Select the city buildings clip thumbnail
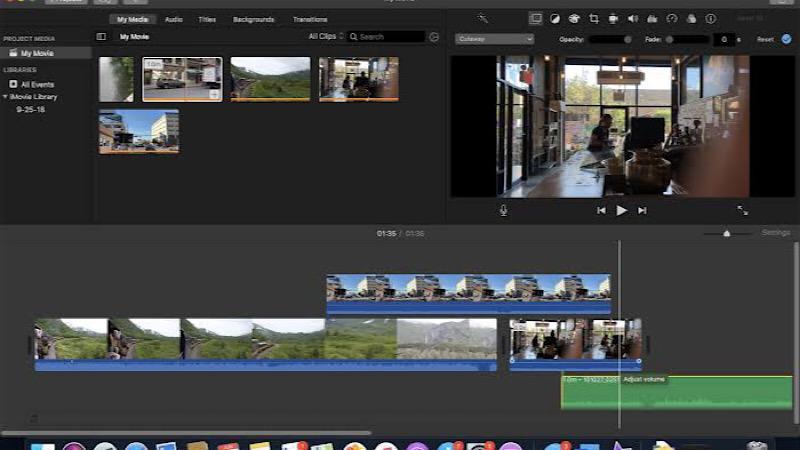This screenshot has width=800, height=450. coord(139,131)
